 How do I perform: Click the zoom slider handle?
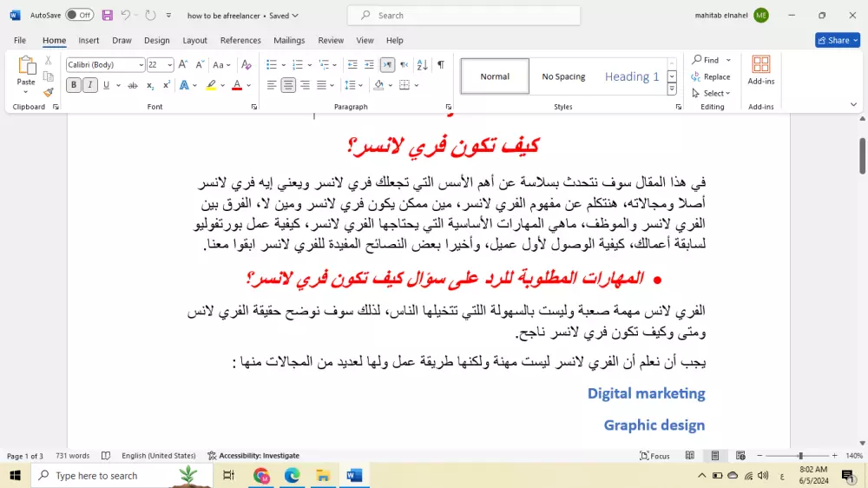(x=800, y=455)
